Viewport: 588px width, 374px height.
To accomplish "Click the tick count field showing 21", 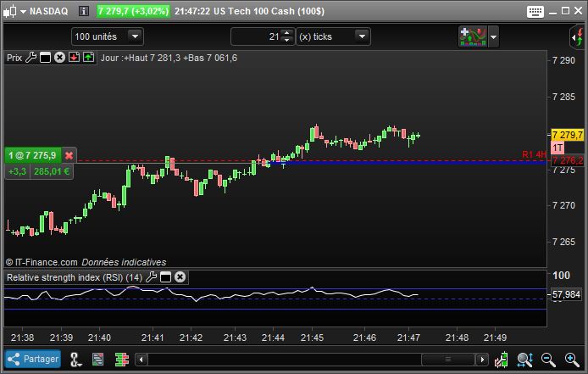I will 256,36.
